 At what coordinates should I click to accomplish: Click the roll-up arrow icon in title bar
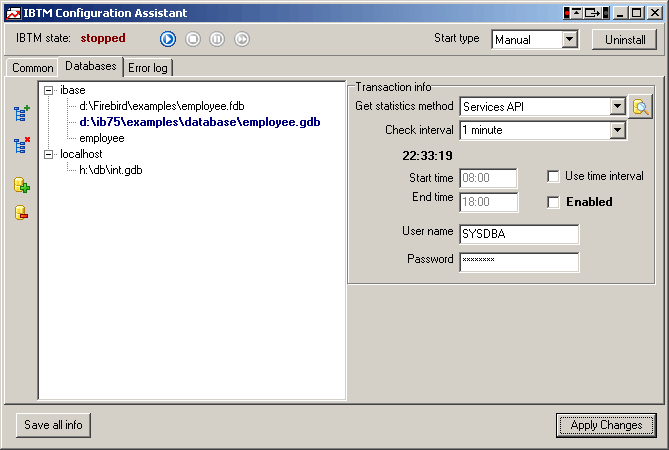(x=576, y=13)
